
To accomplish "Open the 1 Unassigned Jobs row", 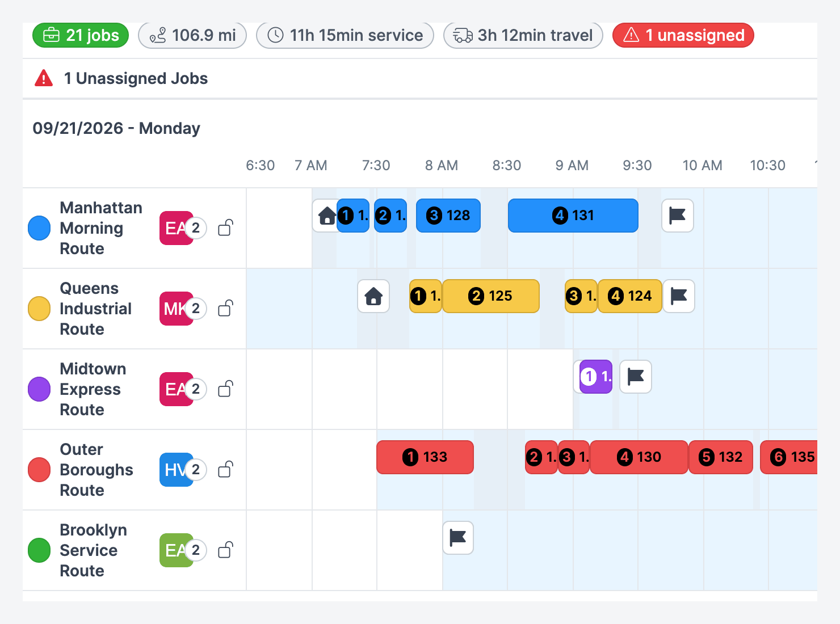I will pos(420,78).
